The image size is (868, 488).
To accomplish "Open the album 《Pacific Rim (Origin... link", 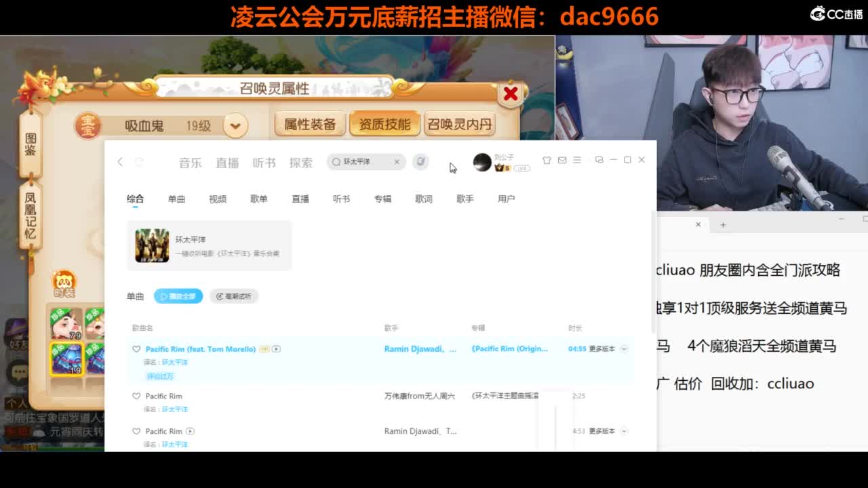I will coord(510,349).
